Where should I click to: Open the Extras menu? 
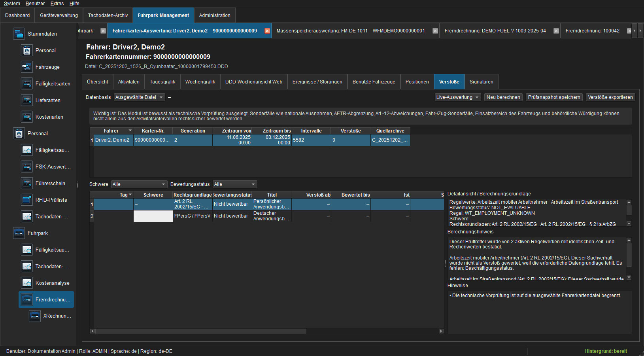[57, 4]
